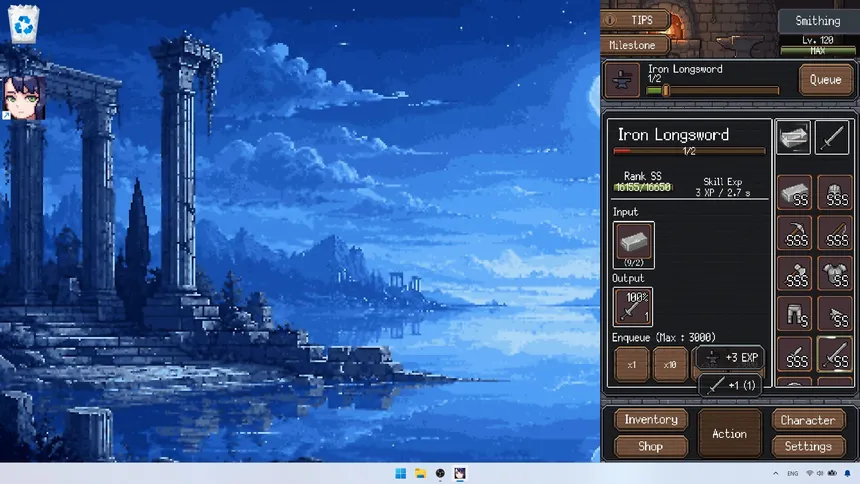Pick the helmet recipe ranked SSS
The height and width of the screenshot is (484, 860).
835,193
